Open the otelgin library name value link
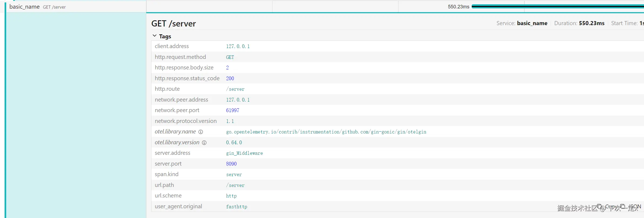The width and height of the screenshot is (644, 218). 326,132
